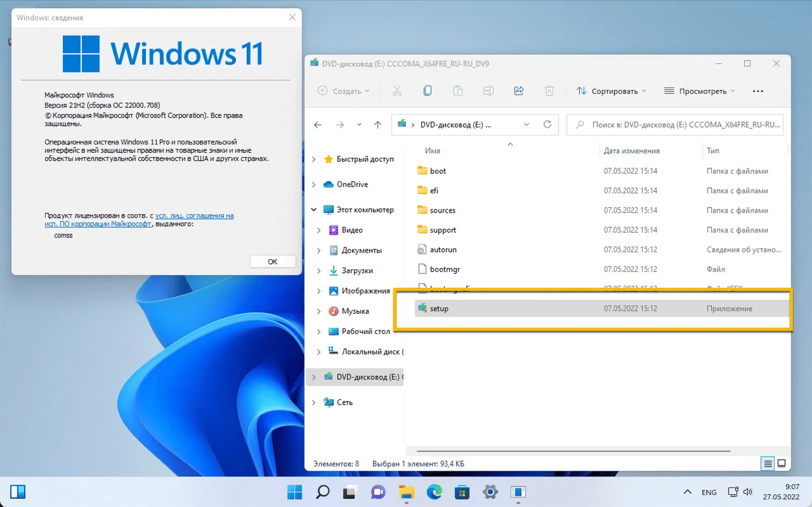Click the address bar path DVD-дисковод (E:)

click(x=455, y=124)
